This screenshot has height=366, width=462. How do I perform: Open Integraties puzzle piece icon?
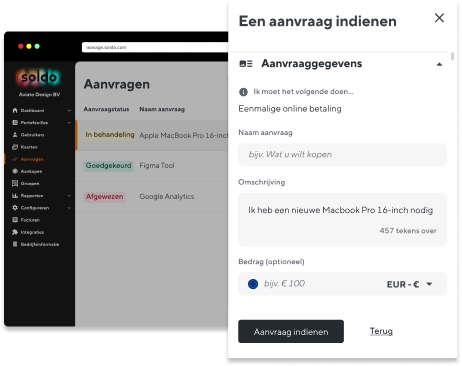coord(15,232)
